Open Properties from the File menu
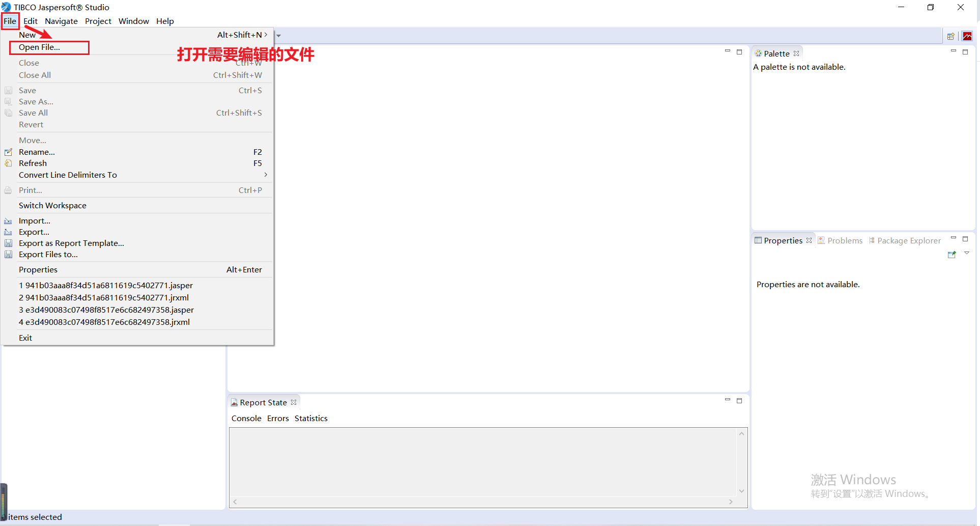Image resolution: width=980 pixels, height=526 pixels. pyautogui.click(x=137, y=269)
